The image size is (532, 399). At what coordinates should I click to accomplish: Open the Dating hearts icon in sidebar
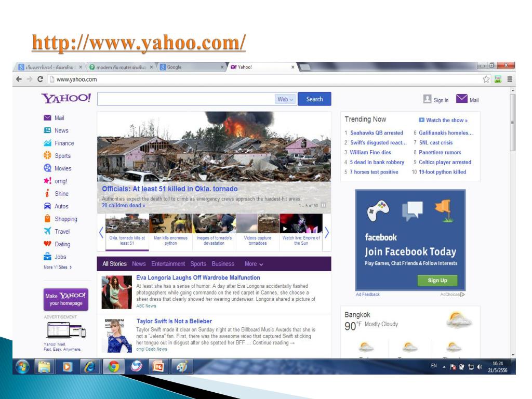[x=47, y=244]
